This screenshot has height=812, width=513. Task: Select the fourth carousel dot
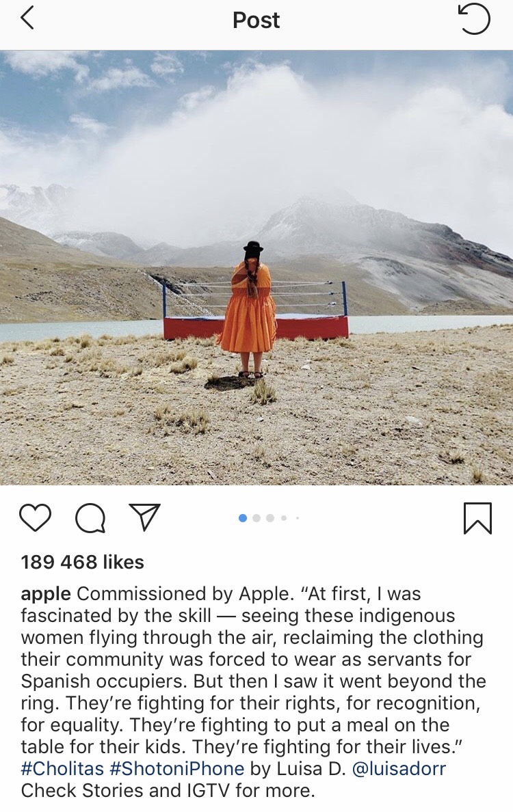[284, 518]
